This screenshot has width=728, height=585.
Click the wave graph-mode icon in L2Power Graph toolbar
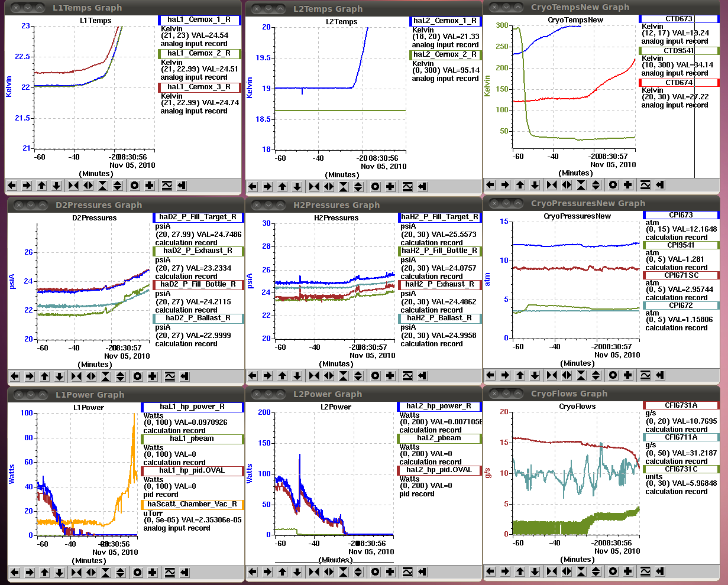click(407, 572)
